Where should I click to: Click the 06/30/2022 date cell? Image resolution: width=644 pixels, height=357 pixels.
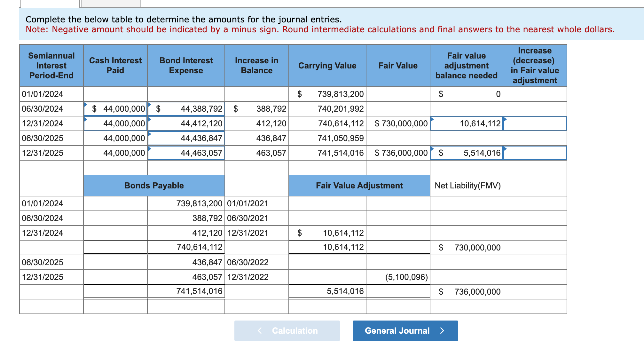(x=257, y=262)
